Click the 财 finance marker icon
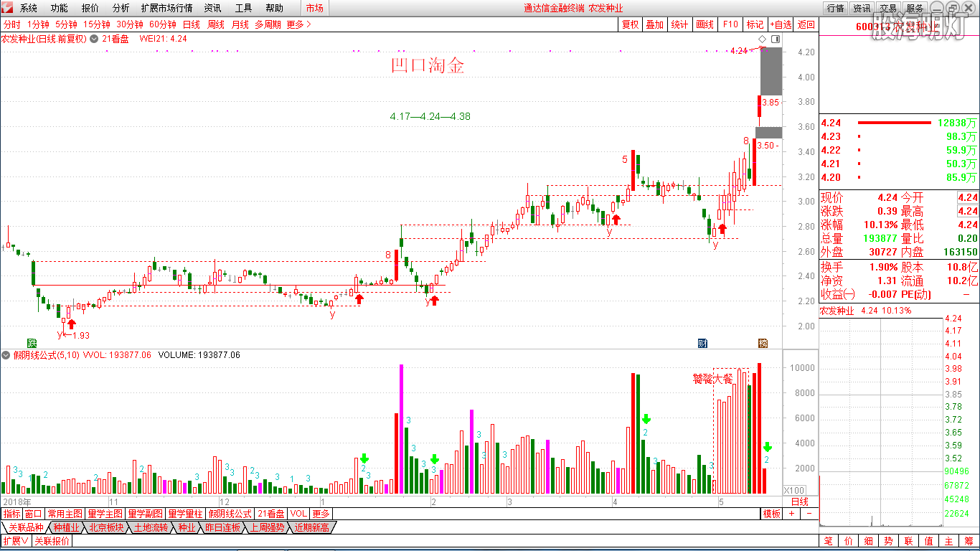 click(703, 343)
